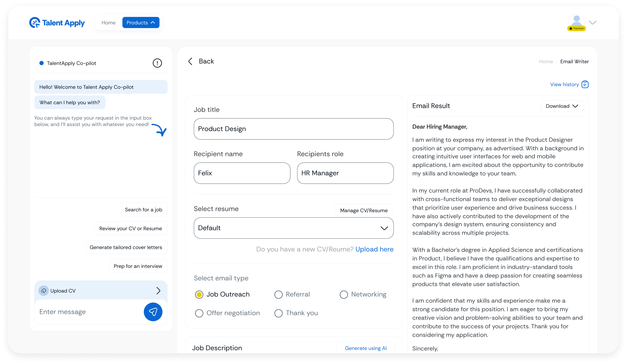Switch to Home in the navigation bar
The image size is (627, 364).
(108, 22)
